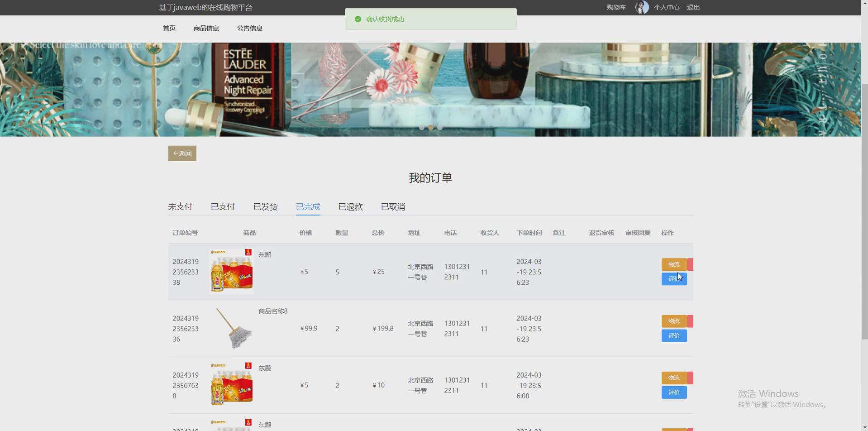Open the 东鹏 thumbnail in ¥10 order
Image resolution: width=868 pixels, height=431 pixels.
[232, 385]
